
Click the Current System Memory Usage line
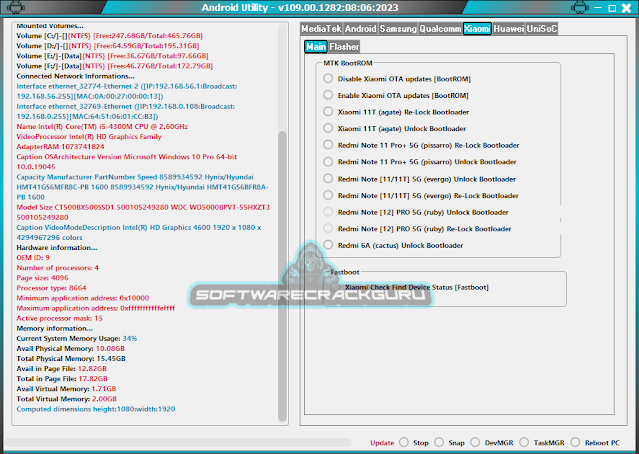tap(77, 338)
